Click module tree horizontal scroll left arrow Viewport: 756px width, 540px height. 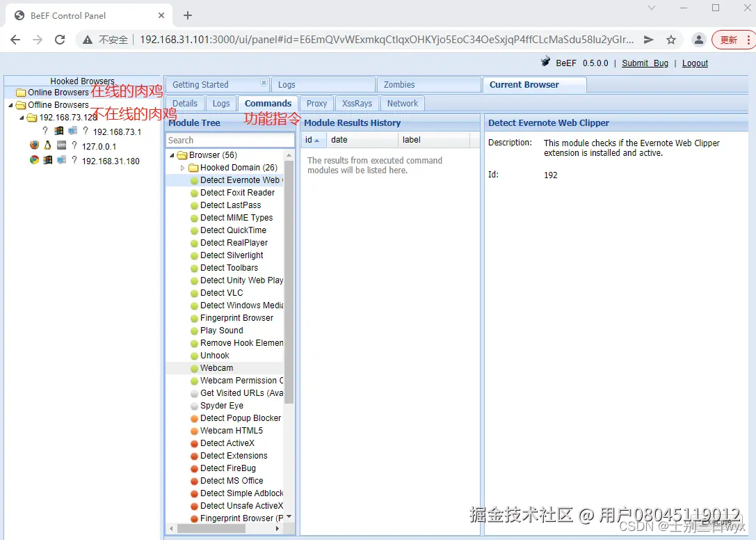[x=171, y=528]
